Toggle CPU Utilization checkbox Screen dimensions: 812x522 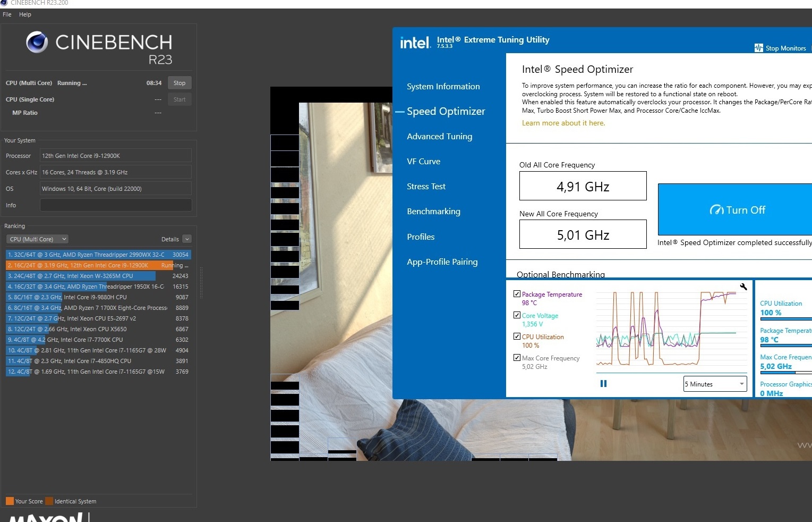pyautogui.click(x=517, y=336)
